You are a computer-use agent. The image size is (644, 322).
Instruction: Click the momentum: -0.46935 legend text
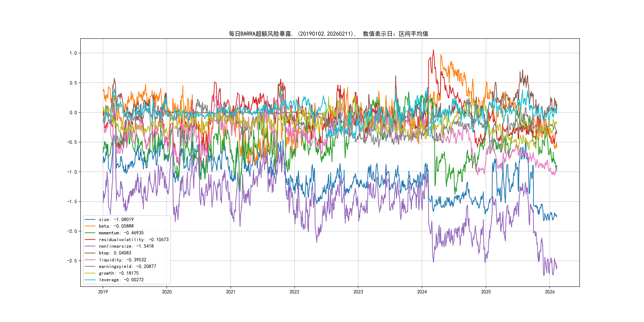coord(121,233)
